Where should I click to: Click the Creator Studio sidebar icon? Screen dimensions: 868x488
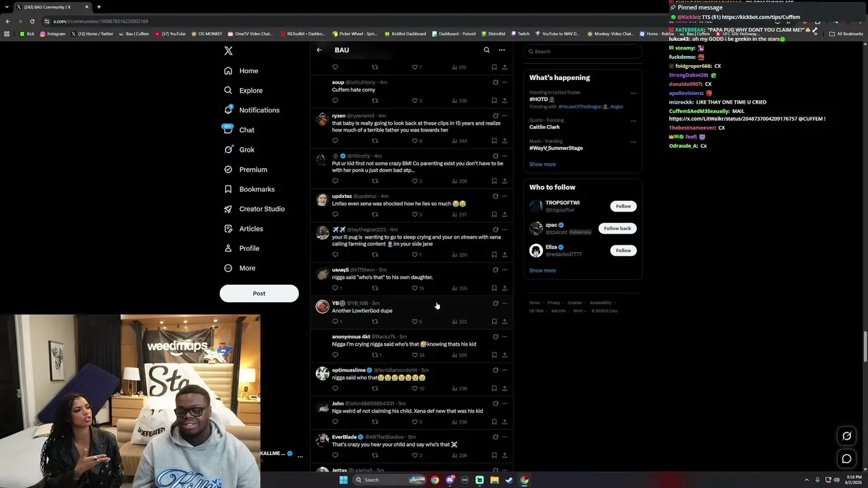[229, 209]
